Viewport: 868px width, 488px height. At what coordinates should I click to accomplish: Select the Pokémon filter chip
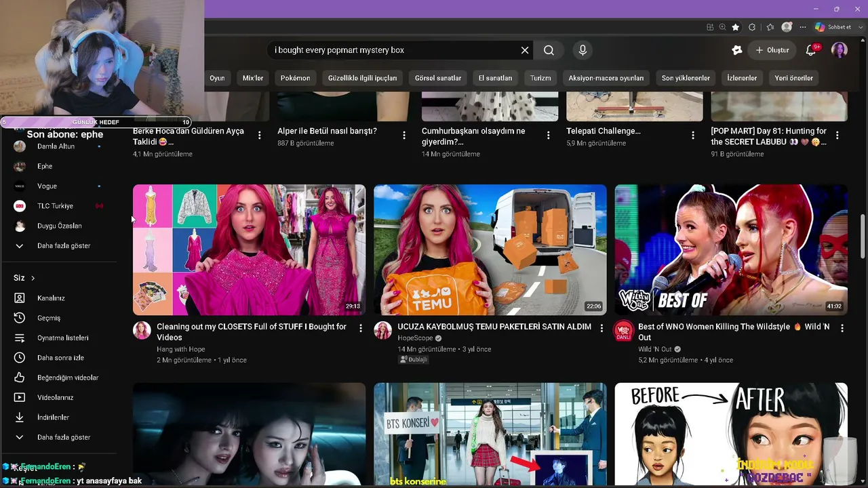pyautogui.click(x=296, y=78)
